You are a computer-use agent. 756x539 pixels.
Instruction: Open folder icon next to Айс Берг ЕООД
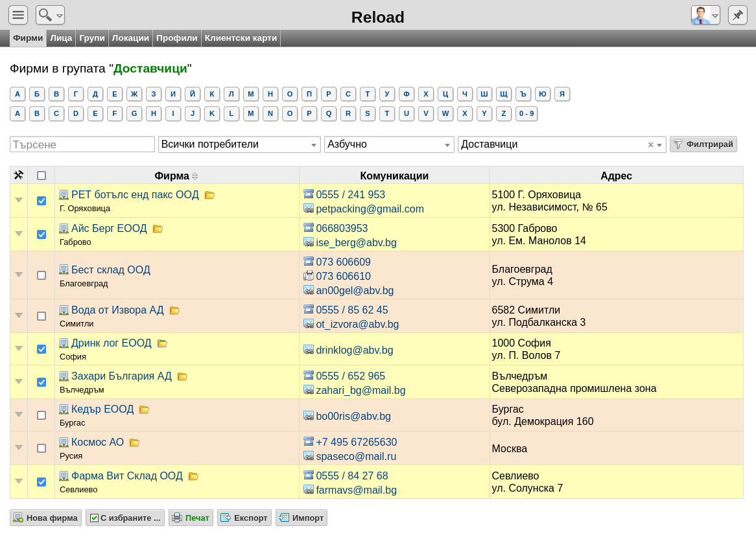(158, 229)
